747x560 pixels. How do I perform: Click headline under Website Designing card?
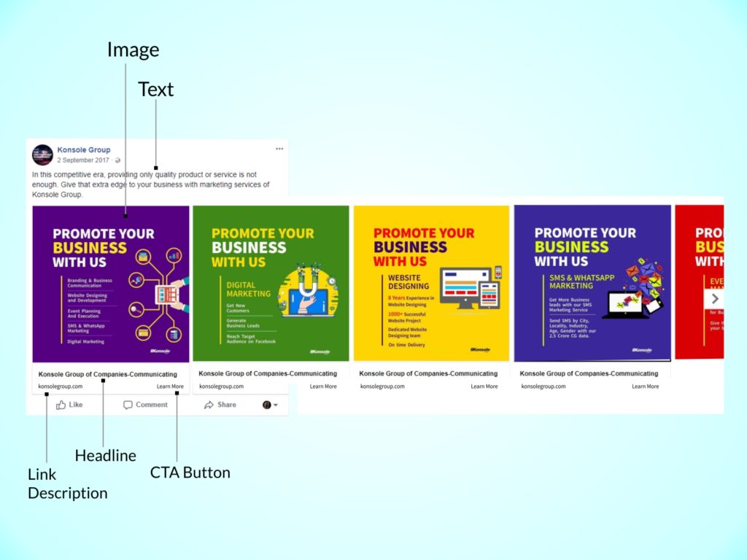[428, 374]
